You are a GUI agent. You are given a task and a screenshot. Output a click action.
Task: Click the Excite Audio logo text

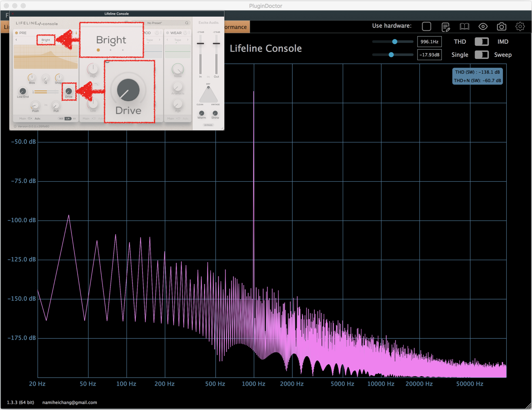tap(209, 23)
